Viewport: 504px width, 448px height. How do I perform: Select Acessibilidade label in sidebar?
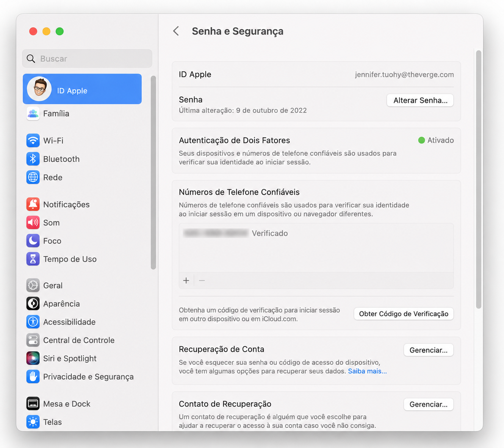(69, 322)
